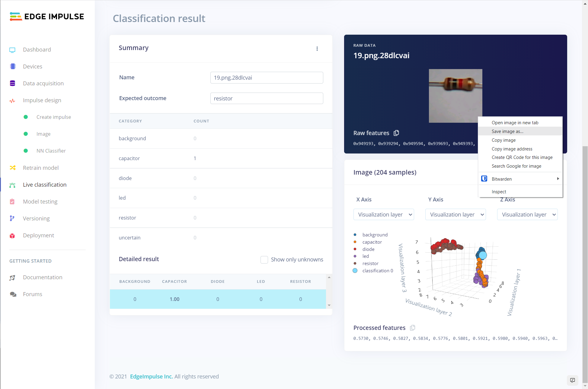Select Save image as... in context menu
The height and width of the screenshot is (389, 588).
coord(520,131)
